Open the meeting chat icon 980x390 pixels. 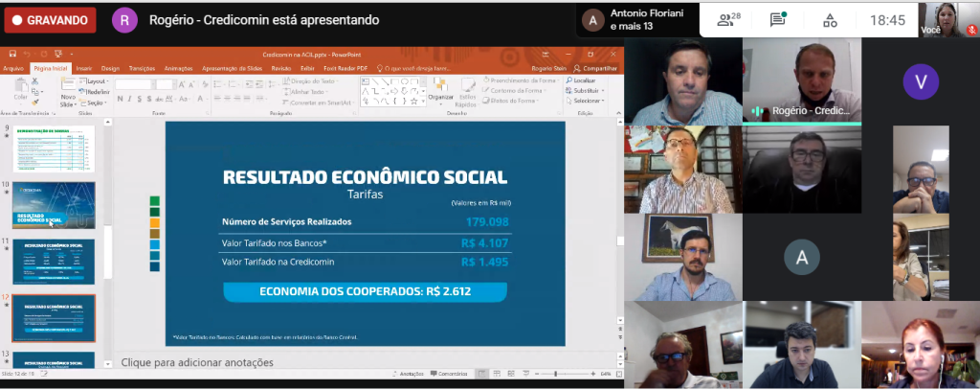pyautogui.click(x=778, y=19)
